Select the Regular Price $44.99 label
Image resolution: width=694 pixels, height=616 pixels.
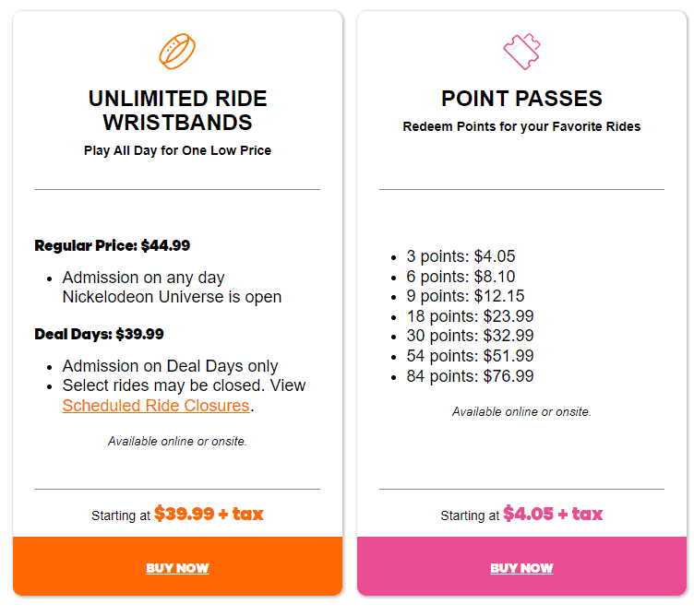tap(112, 245)
